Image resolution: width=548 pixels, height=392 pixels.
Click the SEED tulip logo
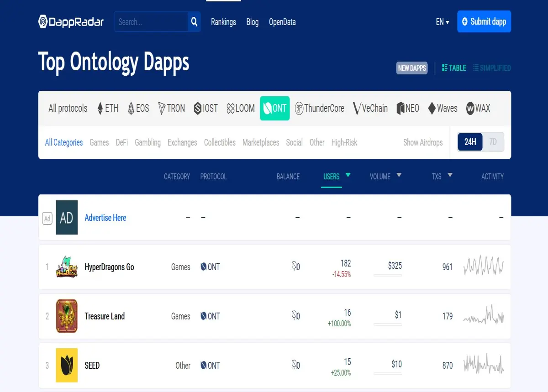tap(67, 366)
